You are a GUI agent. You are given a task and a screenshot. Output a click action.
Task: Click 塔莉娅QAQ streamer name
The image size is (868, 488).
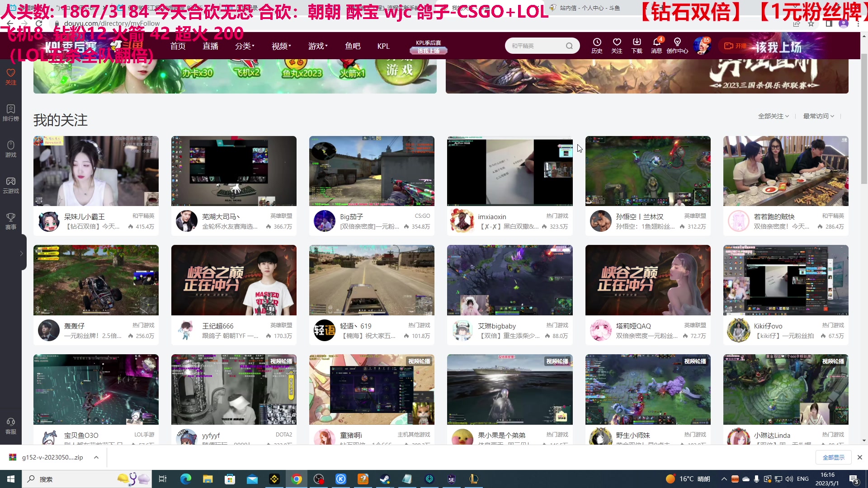[x=633, y=326]
